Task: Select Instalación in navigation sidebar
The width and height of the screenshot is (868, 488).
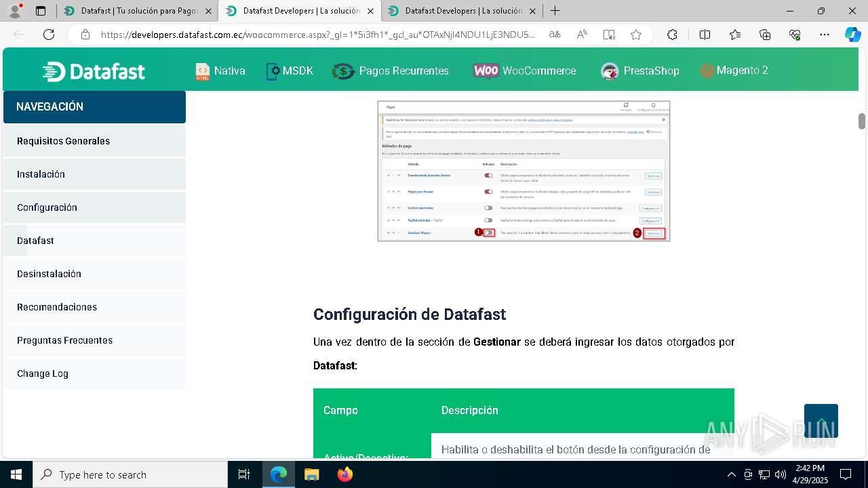Action: [x=94, y=174]
